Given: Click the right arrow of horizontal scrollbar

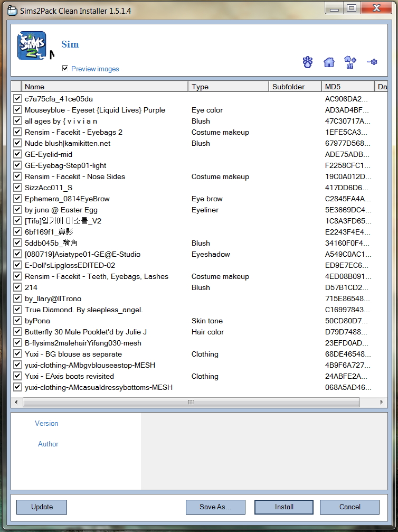Looking at the screenshot, I should pyautogui.click(x=382, y=402).
